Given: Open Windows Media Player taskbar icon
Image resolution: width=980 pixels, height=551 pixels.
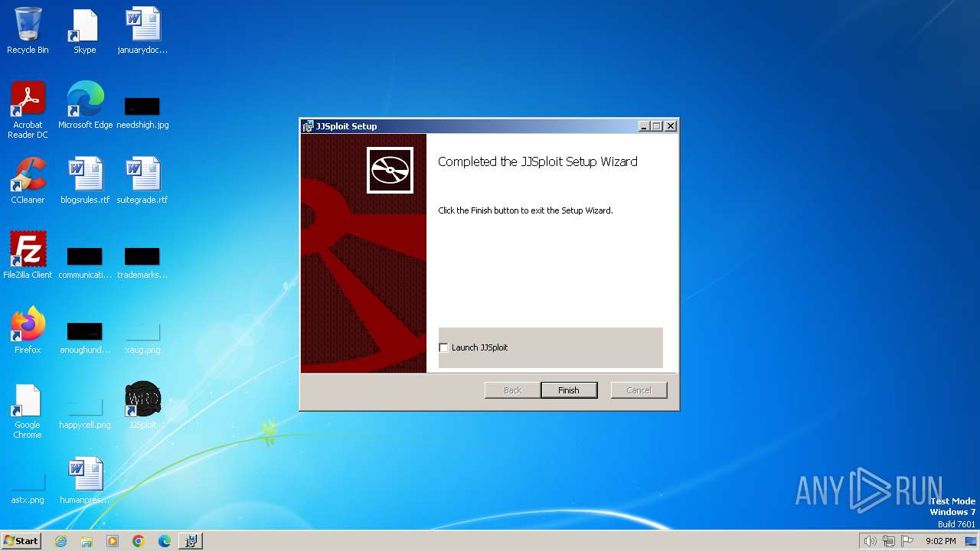Looking at the screenshot, I should coord(113,541).
